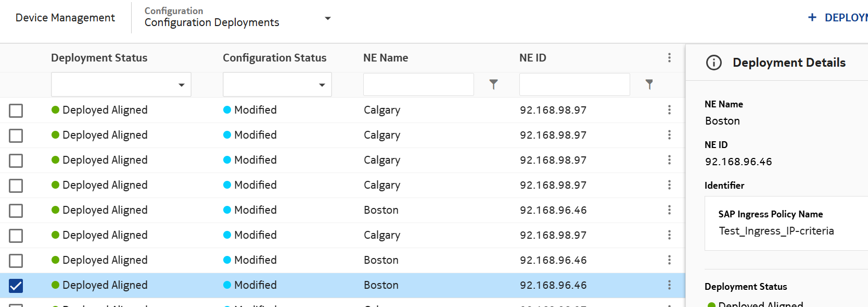
Task: Click into the NE Name filter text field
Action: coord(418,84)
